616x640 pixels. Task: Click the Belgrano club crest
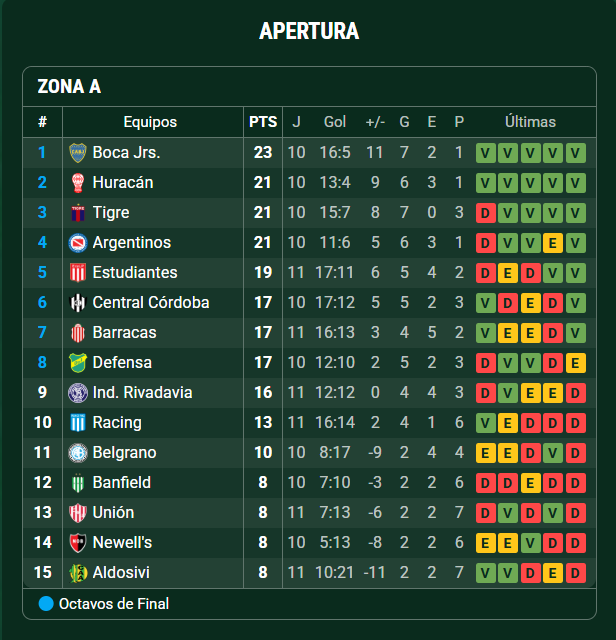[77, 453]
